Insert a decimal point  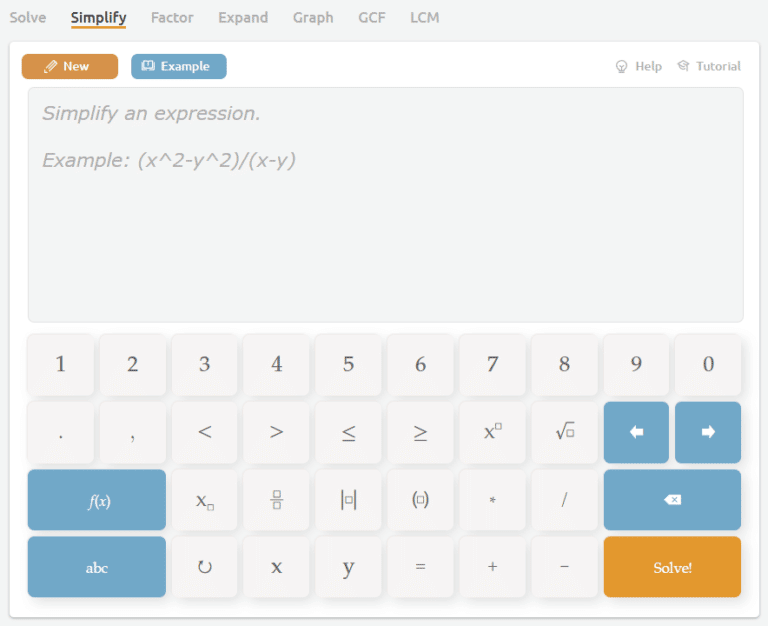tap(60, 433)
